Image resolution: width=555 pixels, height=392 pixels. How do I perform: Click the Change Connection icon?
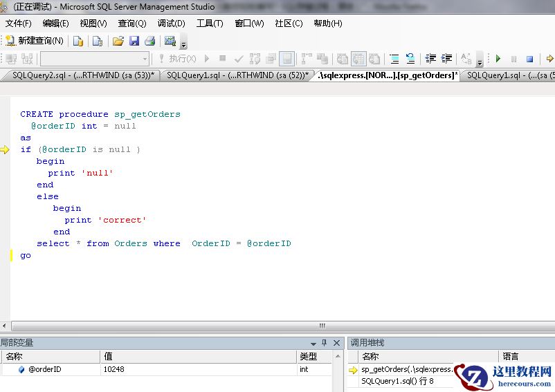coord(27,59)
